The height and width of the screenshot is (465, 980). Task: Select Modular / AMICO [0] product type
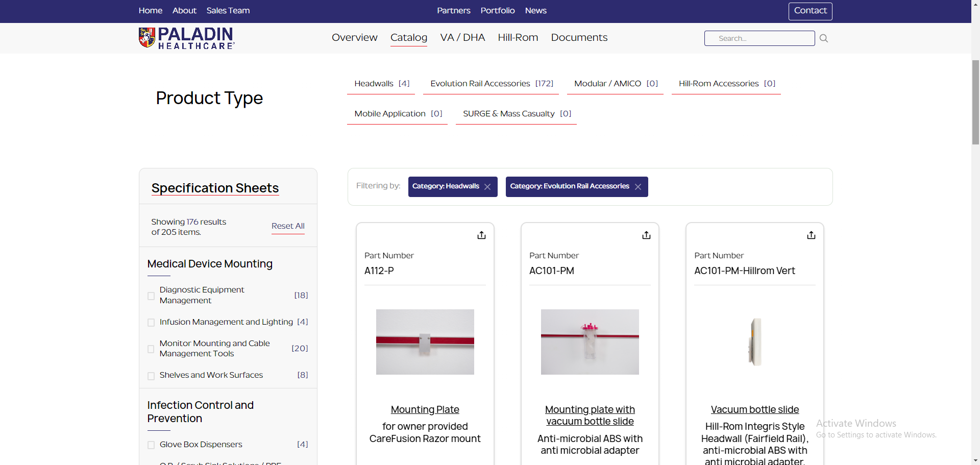616,84
